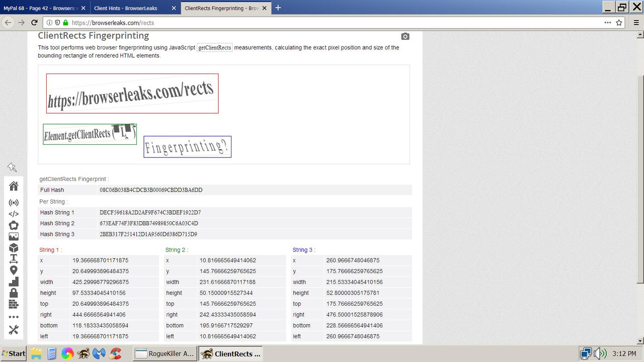Open the three-dots more icon in the sidebar
This screenshot has height=362, width=644.
tap(14, 317)
